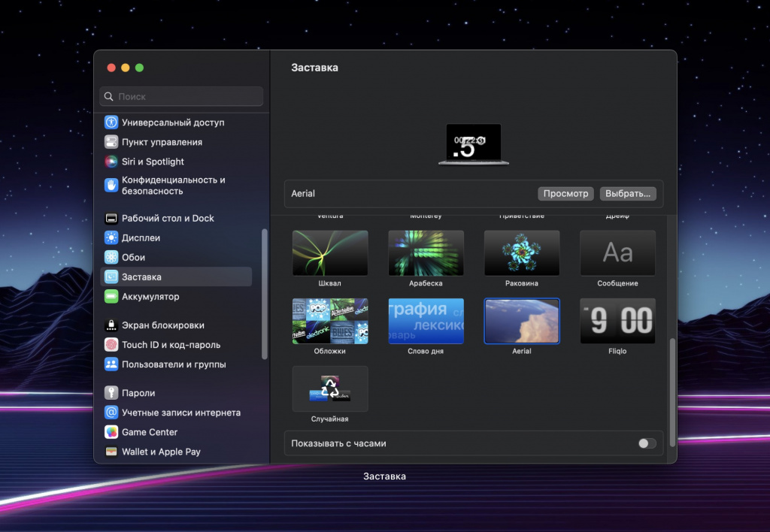The image size is (770, 532).
Task: Click the Универсальный доступ accessibility icon
Action: pos(111,122)
